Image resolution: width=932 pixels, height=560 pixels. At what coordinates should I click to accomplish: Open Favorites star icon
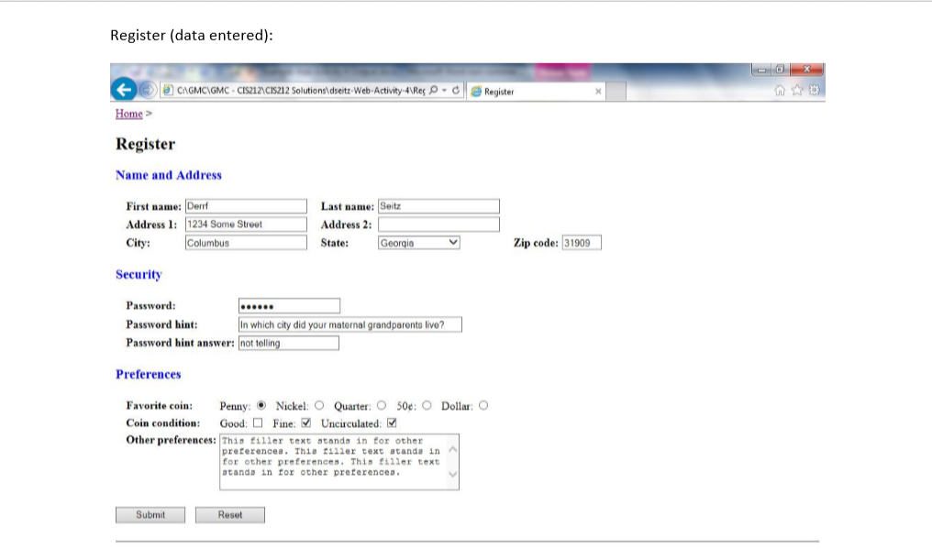pos(797,90)
